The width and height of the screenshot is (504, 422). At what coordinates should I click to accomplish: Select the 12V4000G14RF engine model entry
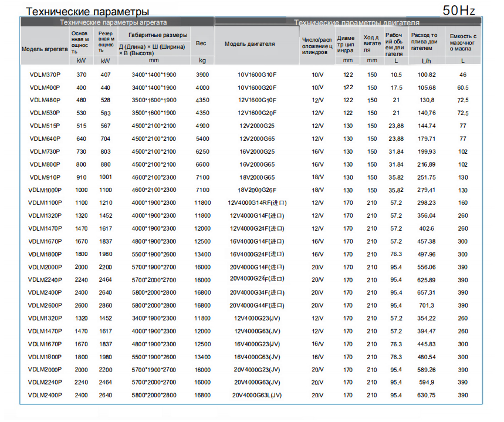[257, 203]
